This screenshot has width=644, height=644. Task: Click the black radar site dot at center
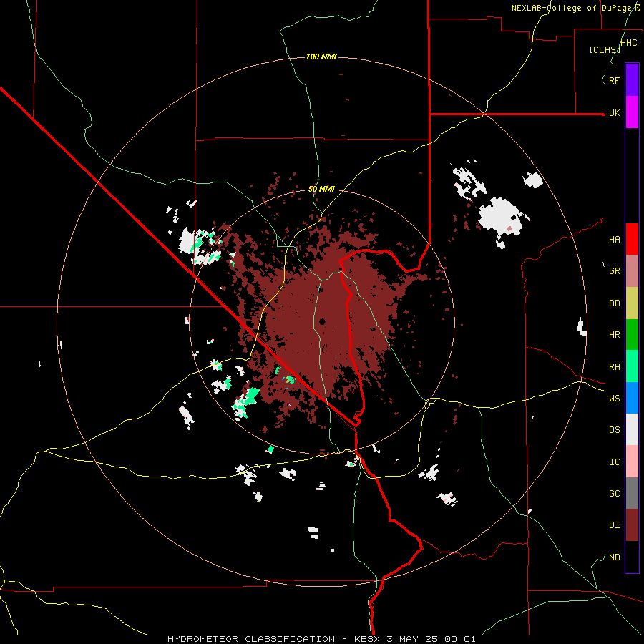[322, 321]
